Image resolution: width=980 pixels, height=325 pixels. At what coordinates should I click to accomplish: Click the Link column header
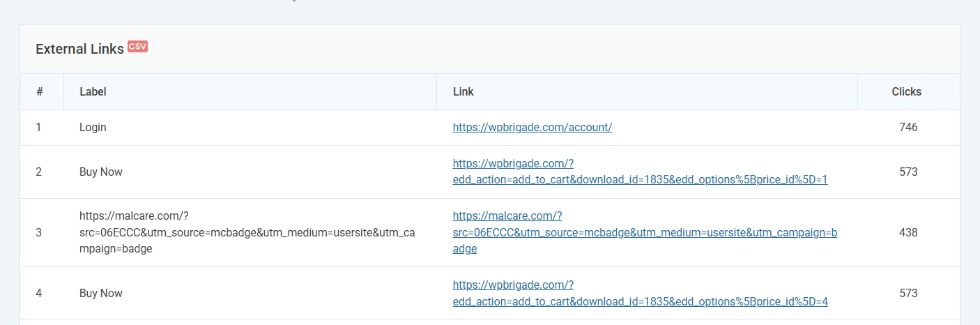(x=464, y=92)
